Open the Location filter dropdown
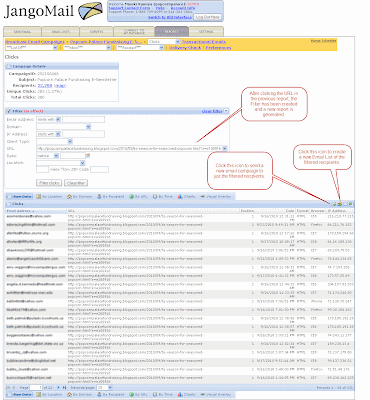 [x=83, y=163]
